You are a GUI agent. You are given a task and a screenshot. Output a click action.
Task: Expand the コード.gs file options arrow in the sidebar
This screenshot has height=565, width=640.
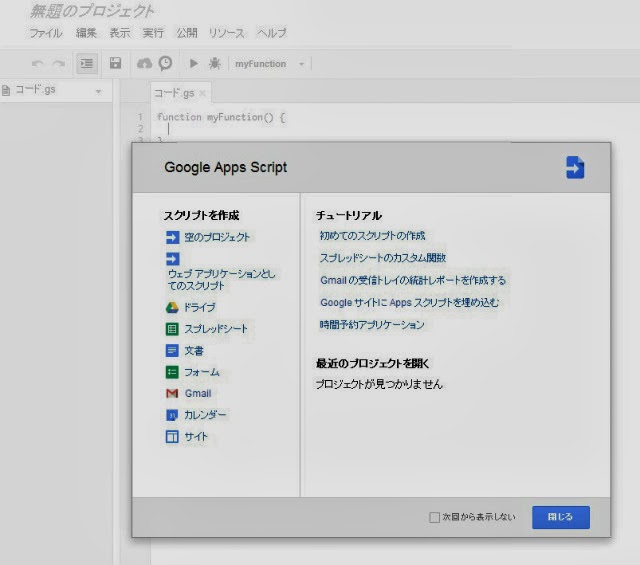(x=98, y=91)
